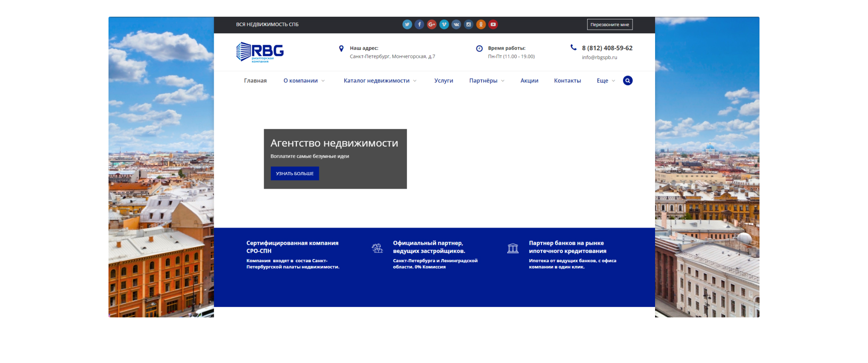Click the RBG company logo
This screenshot has height=363, width=868.
[260, 52]
